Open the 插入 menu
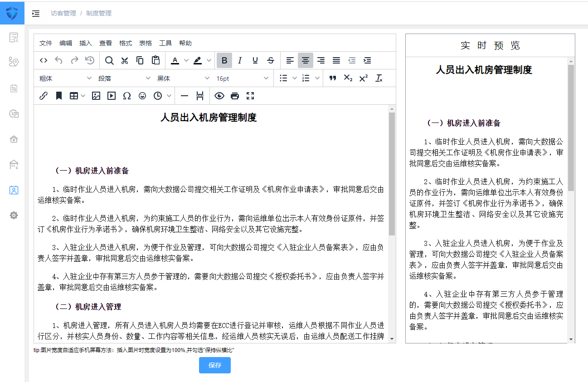 86,43
